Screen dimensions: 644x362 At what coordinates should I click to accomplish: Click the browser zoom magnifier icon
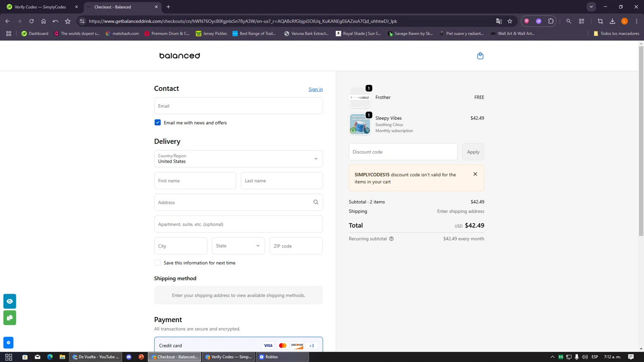(x=568, y=21)
